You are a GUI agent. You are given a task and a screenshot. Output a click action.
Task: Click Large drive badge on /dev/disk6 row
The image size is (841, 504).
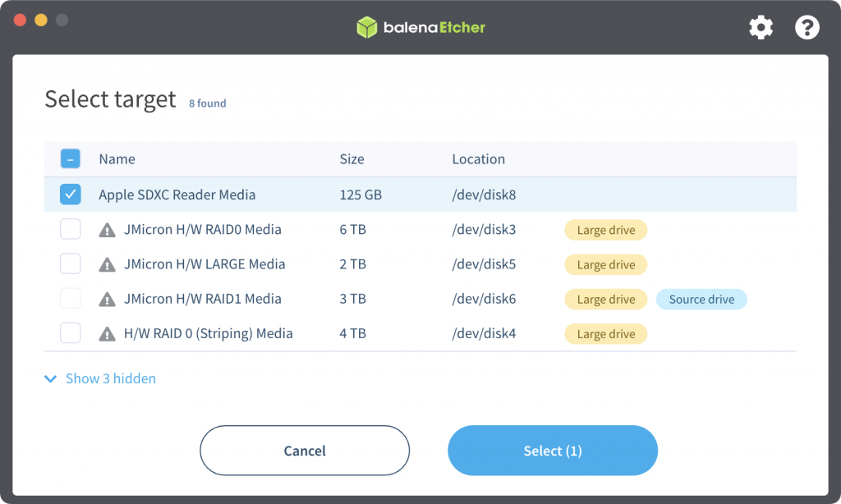pyautogui.click(x=606, y=299)
